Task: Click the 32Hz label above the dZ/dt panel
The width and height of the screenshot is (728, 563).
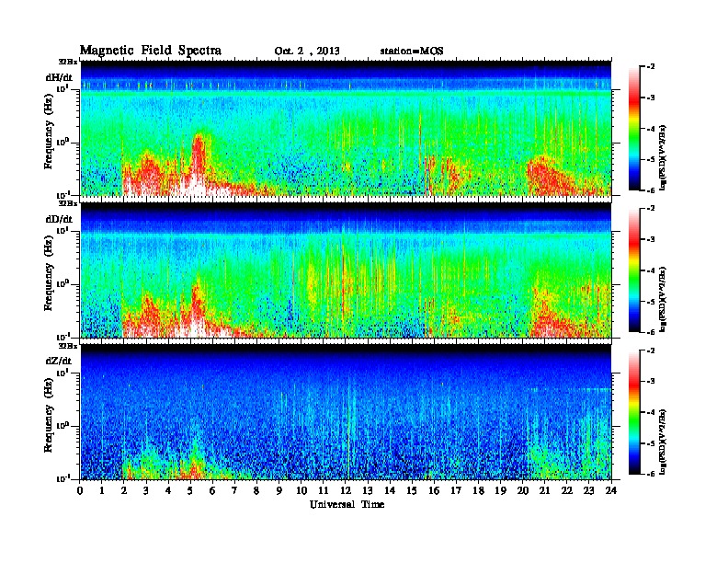Action: coord(68,346)
